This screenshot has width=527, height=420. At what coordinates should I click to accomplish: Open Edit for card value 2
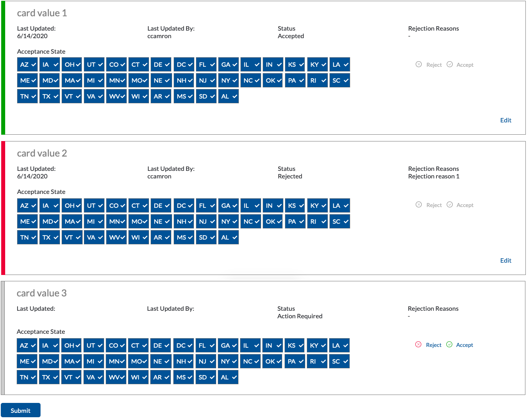[506, 261]
